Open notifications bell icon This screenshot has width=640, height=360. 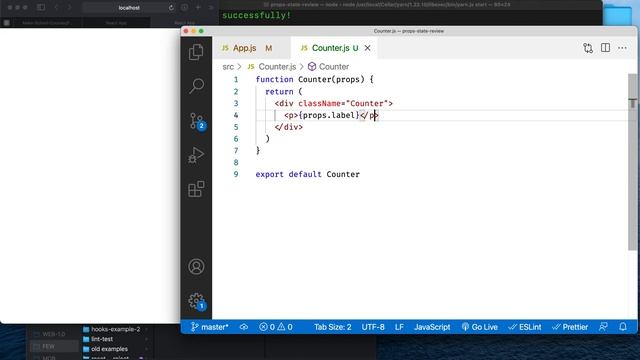[x=623, y=327]
